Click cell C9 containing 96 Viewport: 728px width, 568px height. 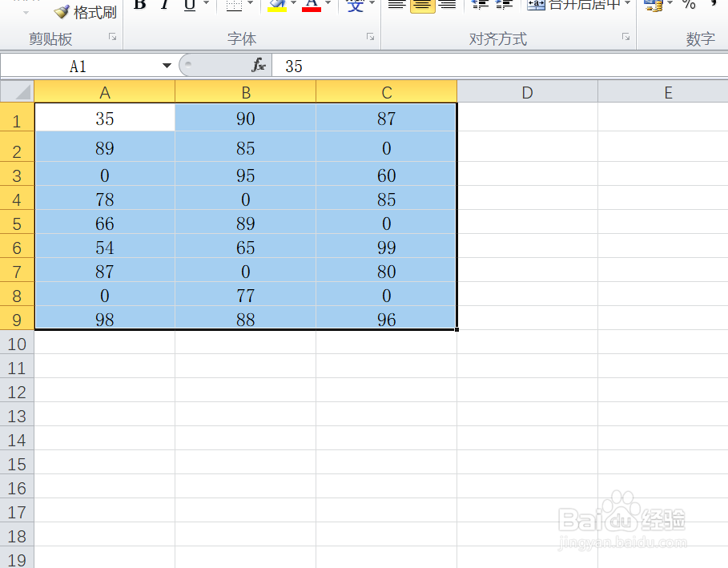click(x=386, y=318)
